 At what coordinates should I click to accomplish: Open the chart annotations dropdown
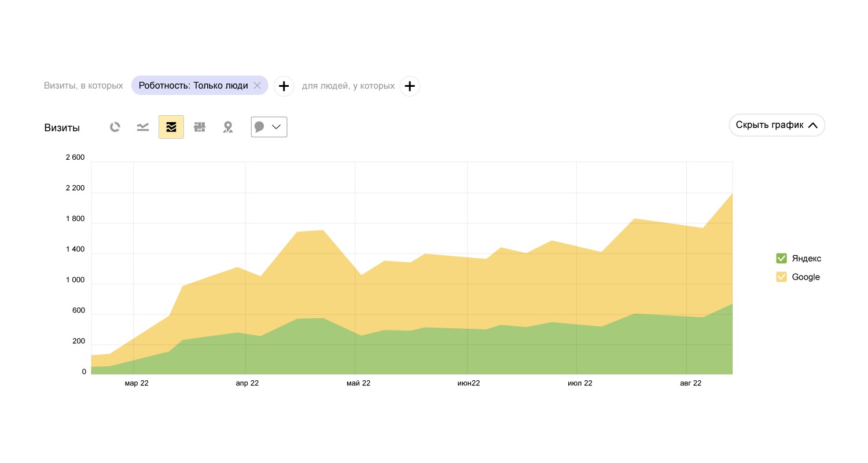[269, 127]
